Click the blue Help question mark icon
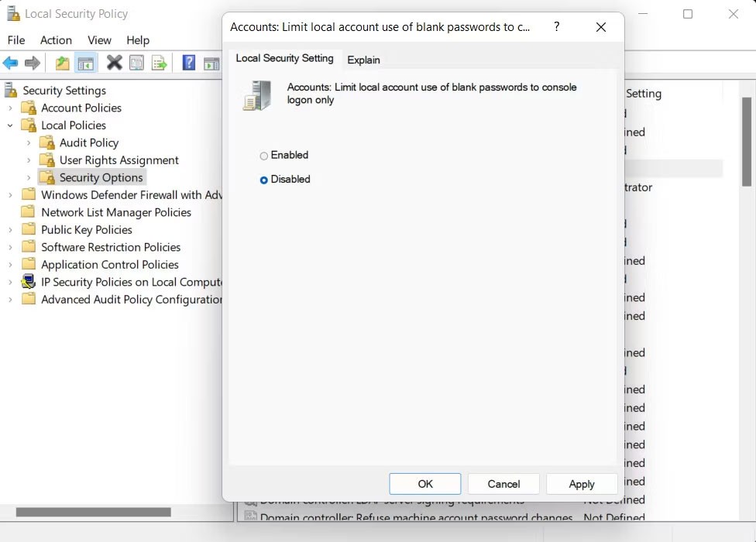756x542 pixels. [188, 63]
